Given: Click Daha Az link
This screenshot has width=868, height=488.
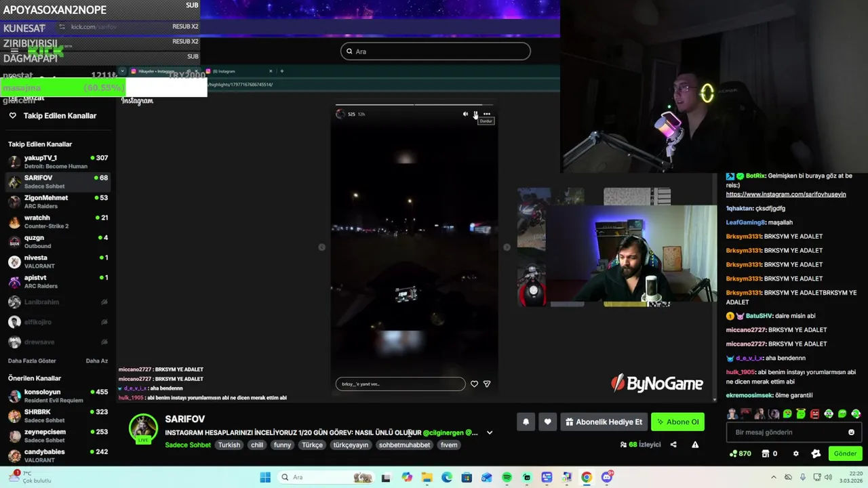Looking at the screenshot, I should pyautogui.click(x=97, y=361).
